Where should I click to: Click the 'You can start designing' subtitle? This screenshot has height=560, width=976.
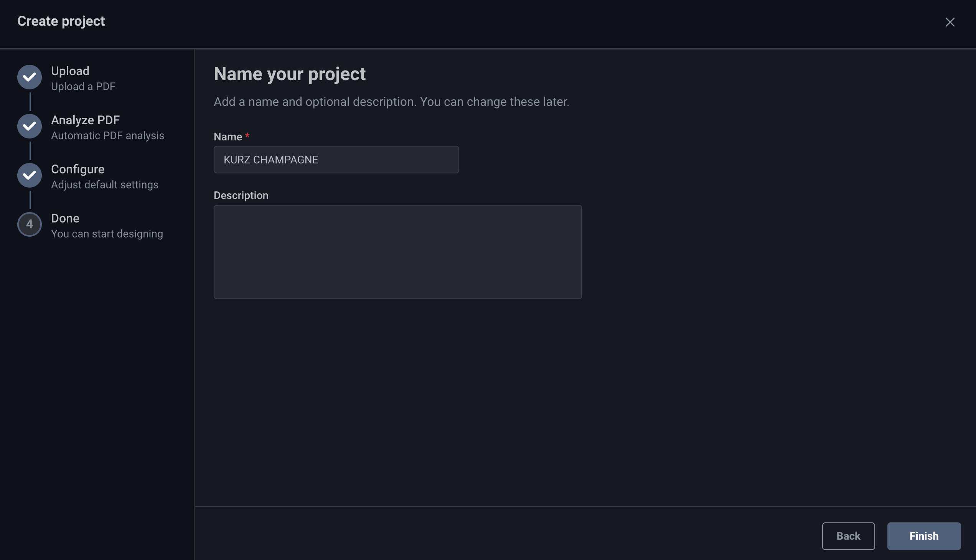[x=107, y=234]
